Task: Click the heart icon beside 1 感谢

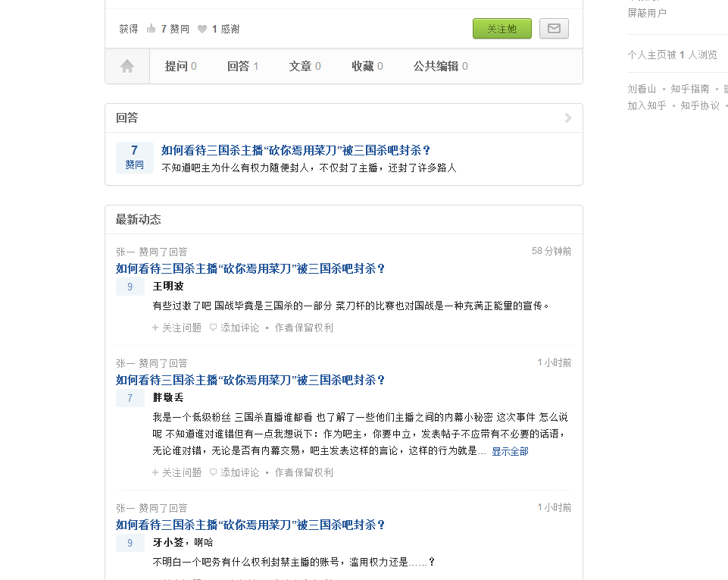Action: [x=202, y=28]
